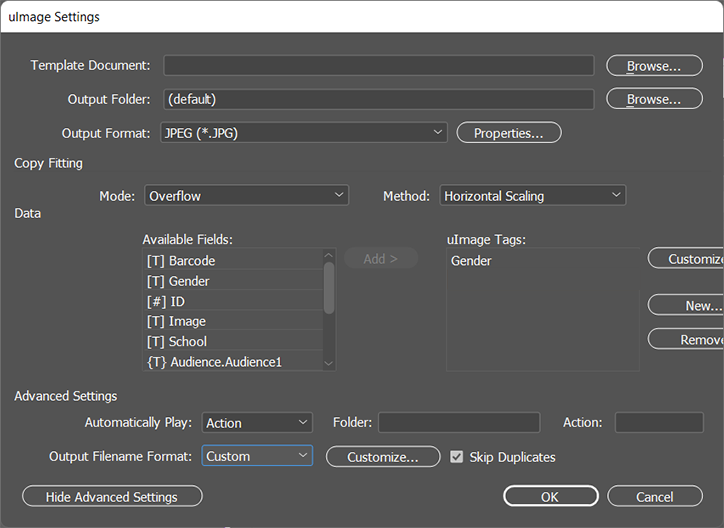
Task: Open the Automatically Play dropdown
Action: (x=257, y=423)
